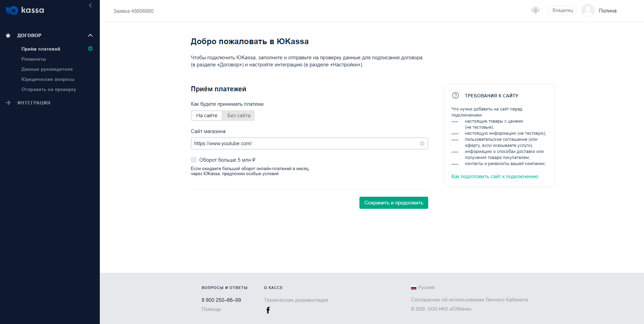
Task: Click the Russian flag icon
Action: click(x=414, y=288)
